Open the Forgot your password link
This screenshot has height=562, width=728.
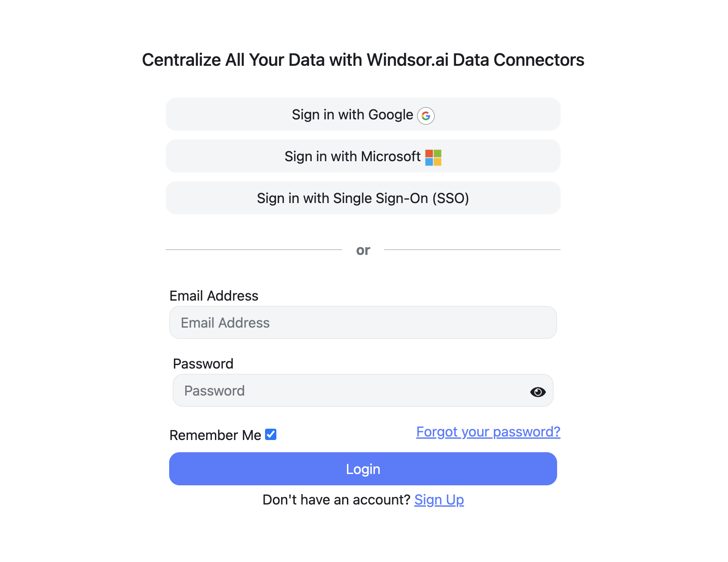488,432
